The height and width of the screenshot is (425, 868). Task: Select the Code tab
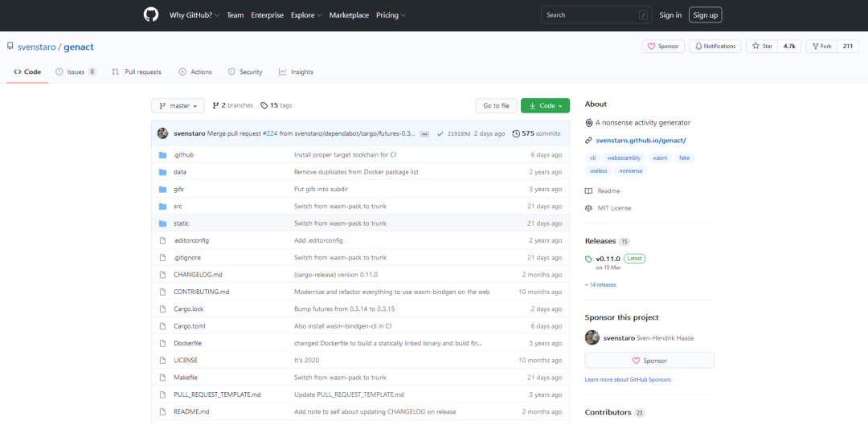(x=27, y=72)
